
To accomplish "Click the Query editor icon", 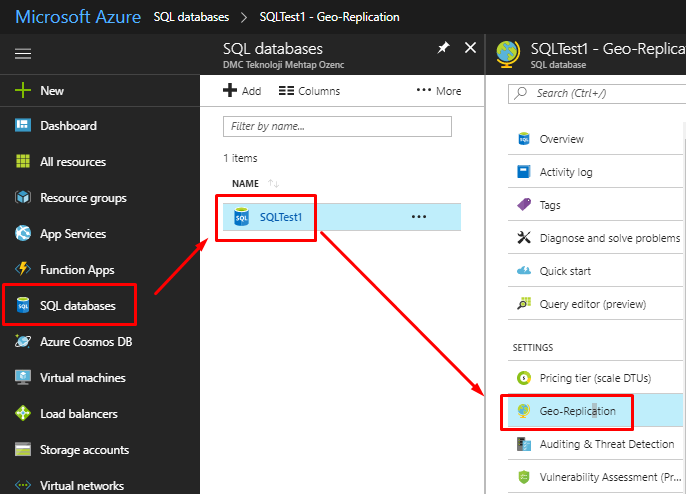I will click(524, 303).
